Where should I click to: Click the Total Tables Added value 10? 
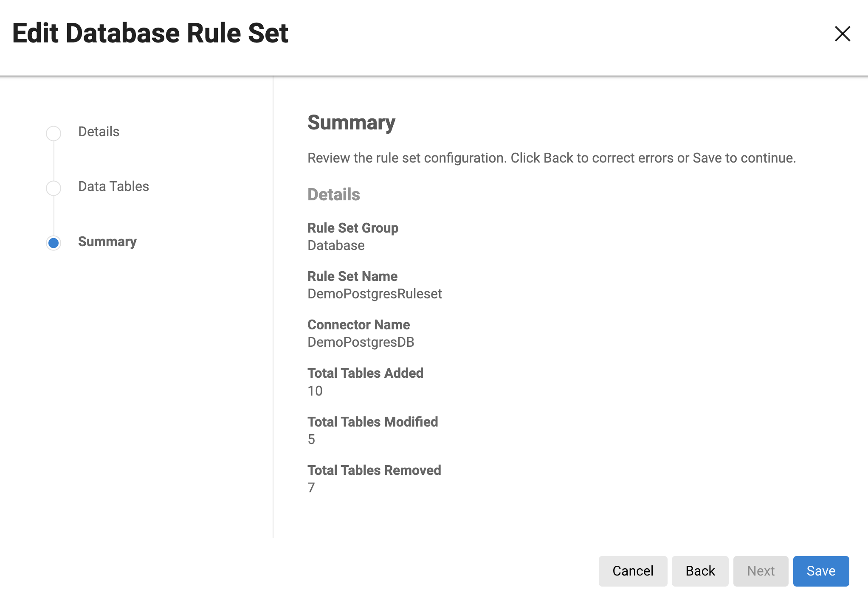(315, 391)
